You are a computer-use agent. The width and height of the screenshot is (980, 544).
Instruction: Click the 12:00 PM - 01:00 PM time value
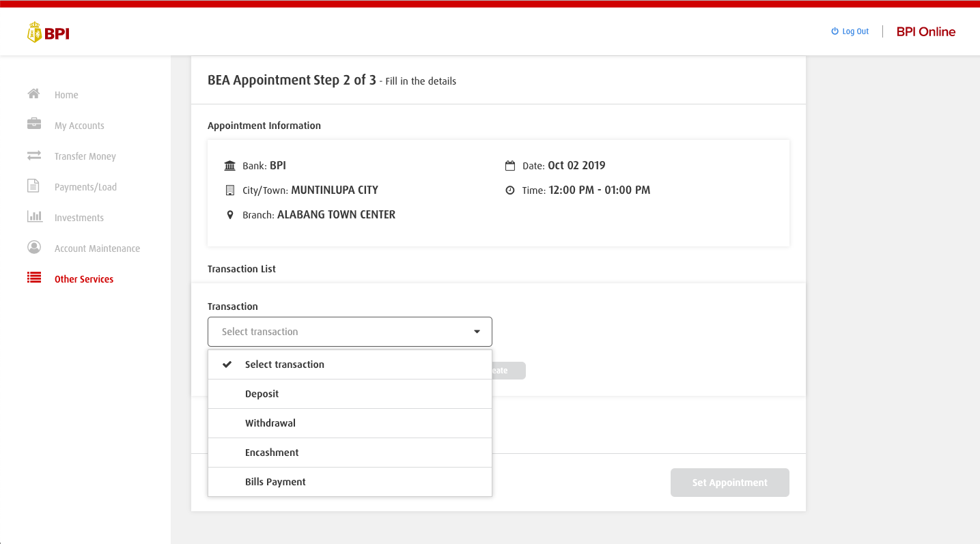click(x=600, y=190)
